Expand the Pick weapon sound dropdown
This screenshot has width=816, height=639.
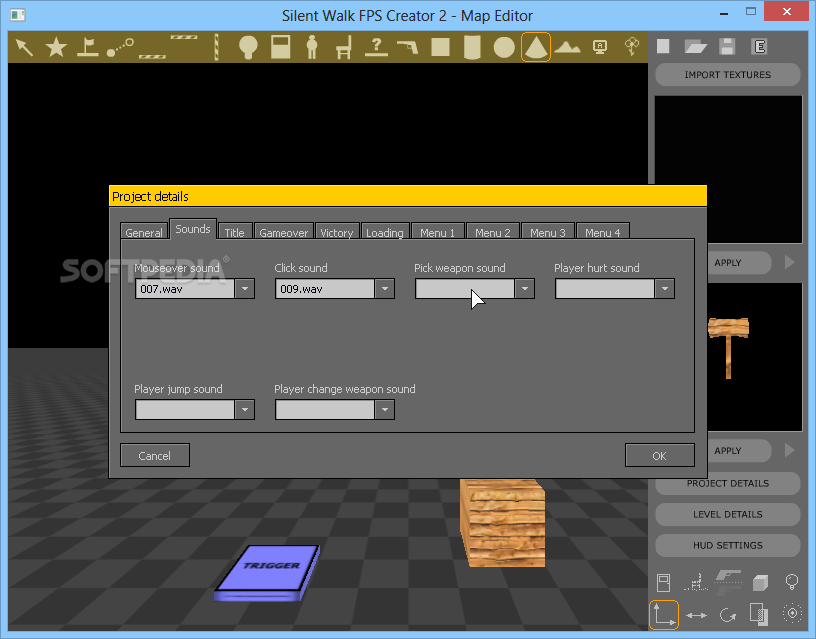[525, 289]
